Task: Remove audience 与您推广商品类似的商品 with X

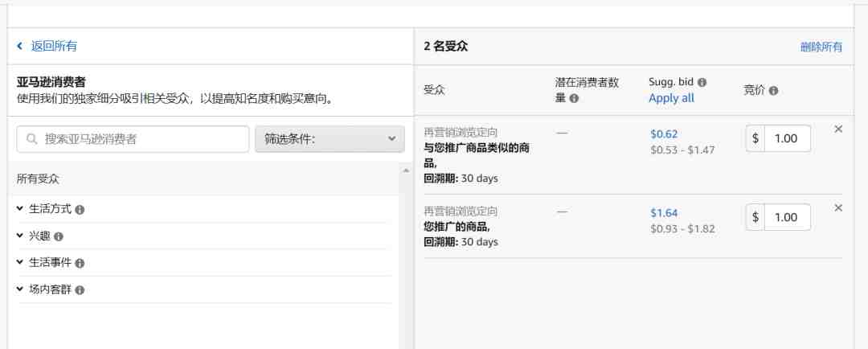Action: point(838,129)
